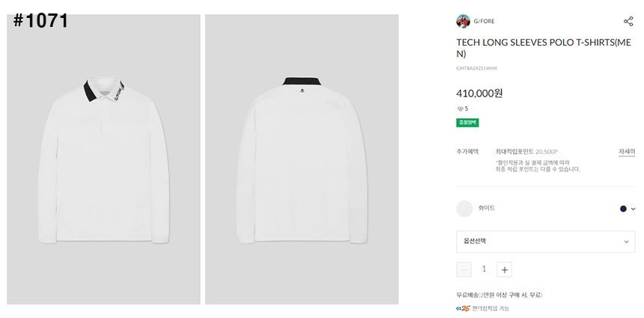The width and height of the screenshot is (644, 318).
Task: Click the heart wishlist icon
Action: (460, 108)
